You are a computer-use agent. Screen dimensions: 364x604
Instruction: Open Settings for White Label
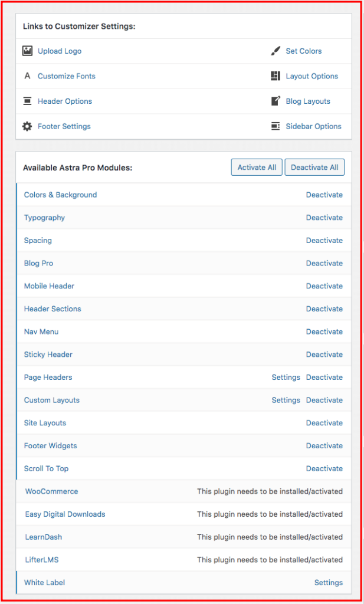click(x=329, y=582)
